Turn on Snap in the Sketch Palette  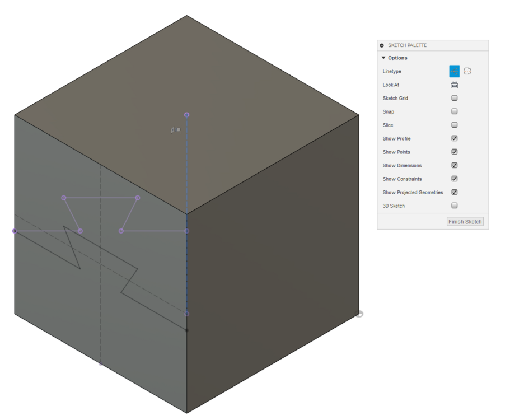[x=454, y=111]
